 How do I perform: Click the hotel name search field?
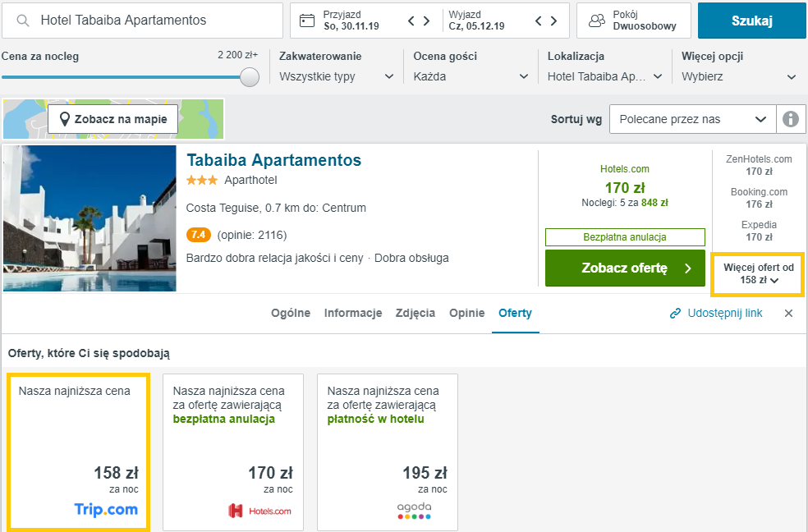(x=142, y=21)
